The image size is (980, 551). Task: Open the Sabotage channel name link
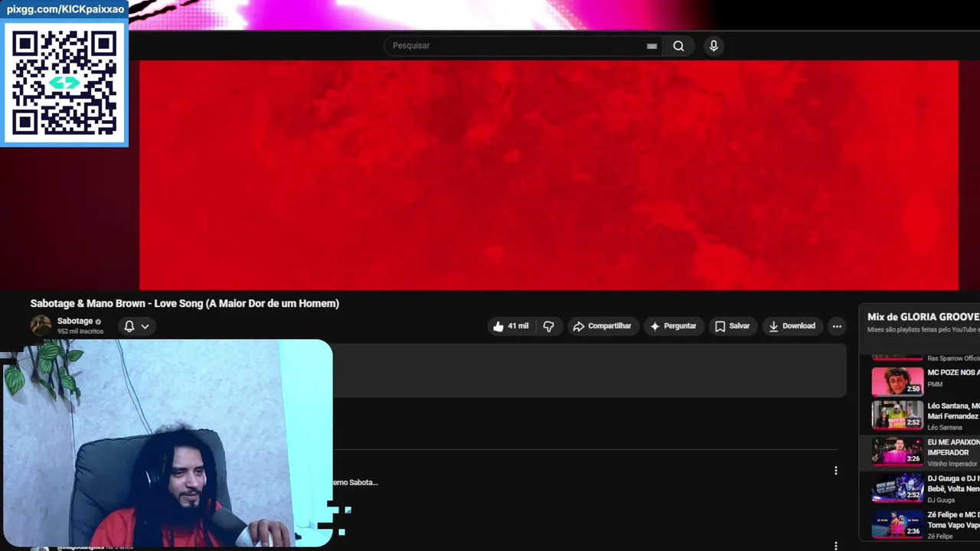75,321
